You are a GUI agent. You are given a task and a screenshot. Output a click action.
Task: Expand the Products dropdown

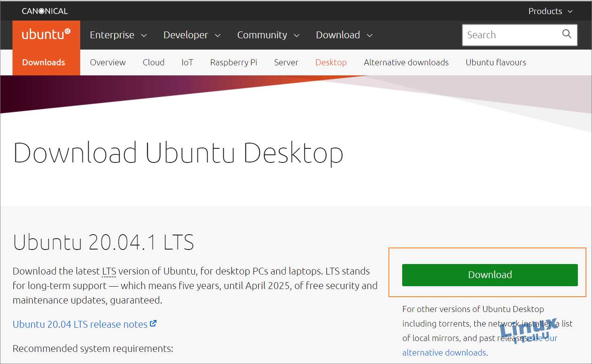550,11
